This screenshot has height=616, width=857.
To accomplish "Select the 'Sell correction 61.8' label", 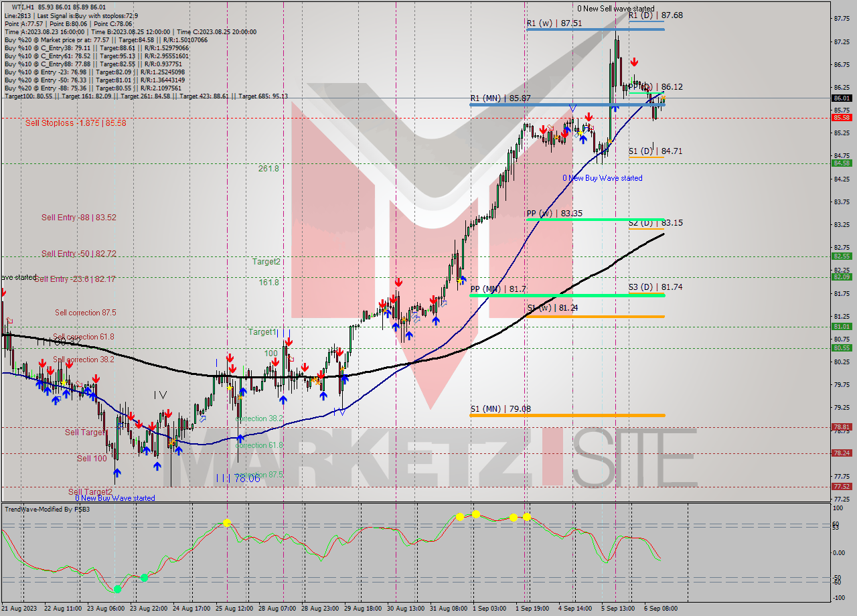I will (x=84, y=337).
